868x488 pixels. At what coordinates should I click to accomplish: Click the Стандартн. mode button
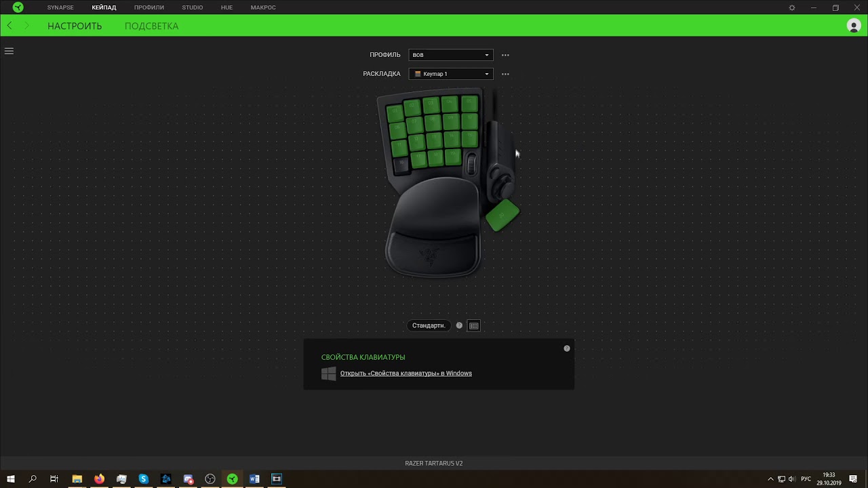tap(429, 325)
